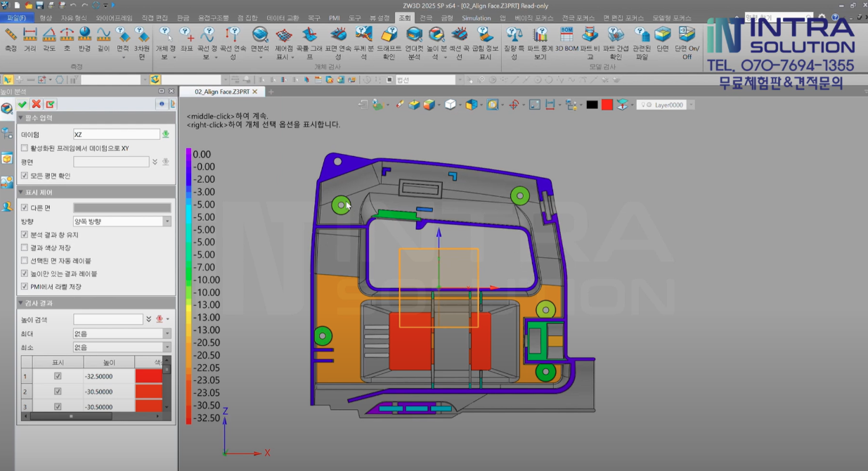Toggle the 단면 On/Off tool
Screen dimensions: 868x471
(x=687, y=42)
